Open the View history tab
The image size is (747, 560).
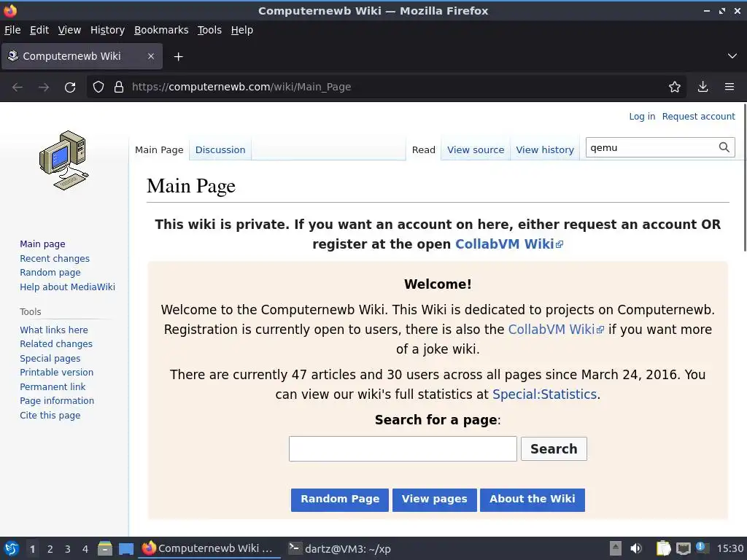(x=544, y=149)
